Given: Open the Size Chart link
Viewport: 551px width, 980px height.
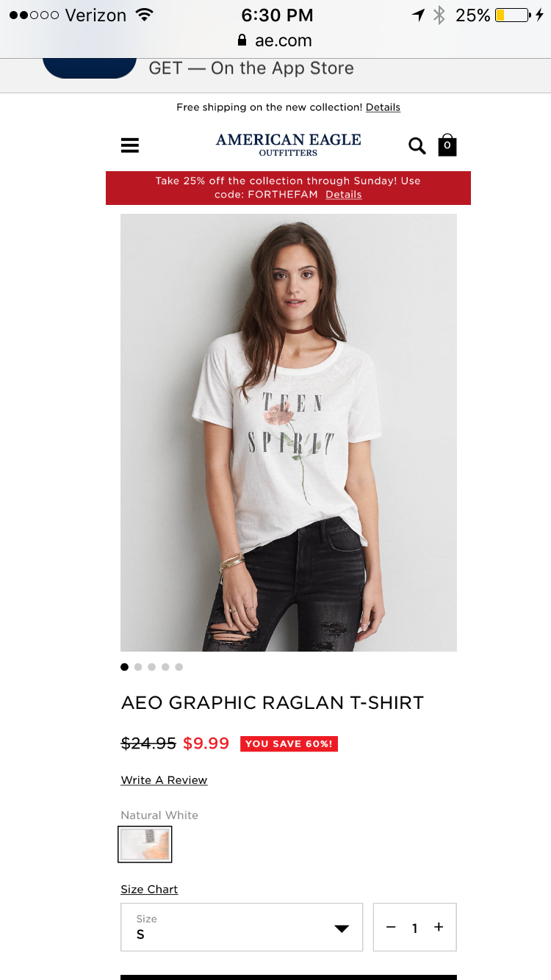Looking at the screenshot, I should [149, 890].
